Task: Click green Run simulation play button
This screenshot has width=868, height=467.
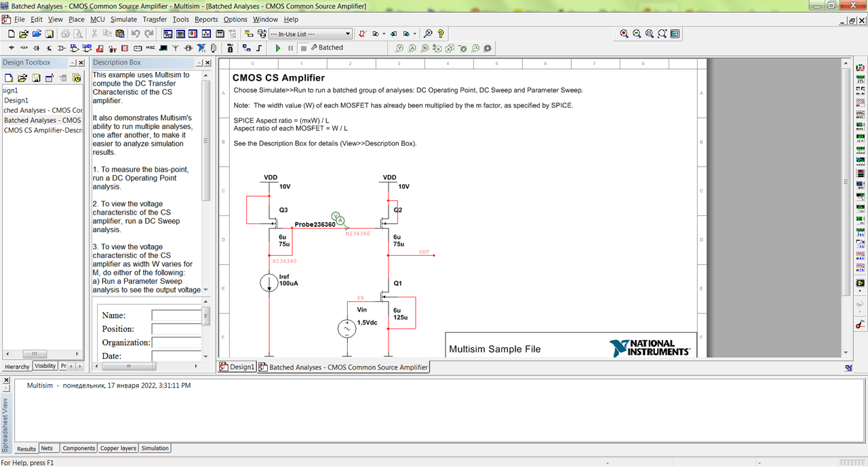Action: click(x=278, y=48)
